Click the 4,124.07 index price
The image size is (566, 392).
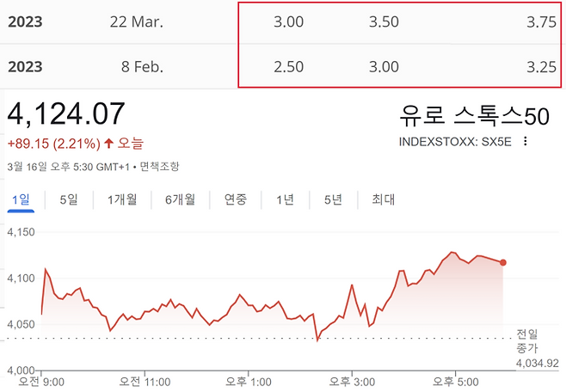66,113
